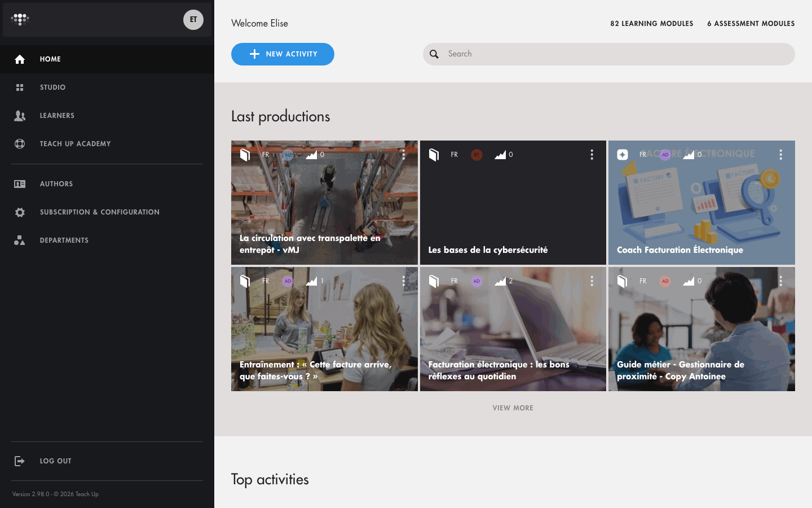This screenshot has width=812, height=508.
Task: Click stats chart icon on Facturation électronique card
Action: [x=500, y=281]
